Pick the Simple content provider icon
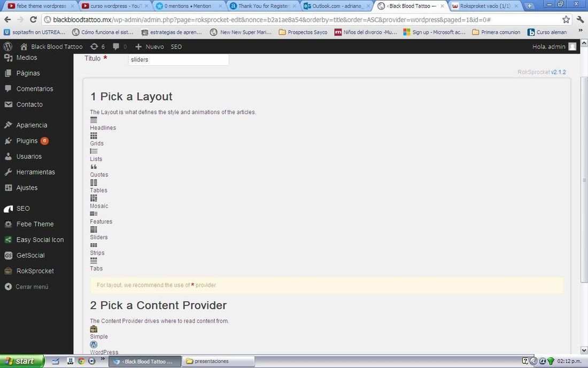 [x=94, y=329]
